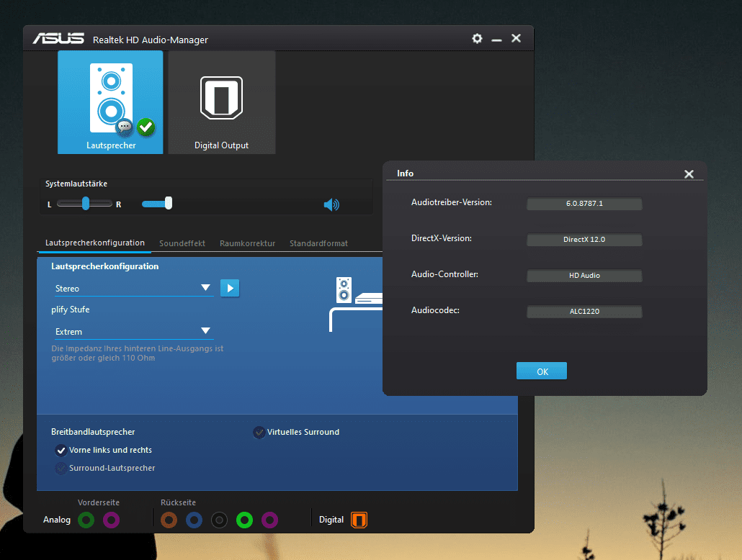Click the Vorderseite label
Viewport: 742px width, 560px height.
tap(99, 502)
